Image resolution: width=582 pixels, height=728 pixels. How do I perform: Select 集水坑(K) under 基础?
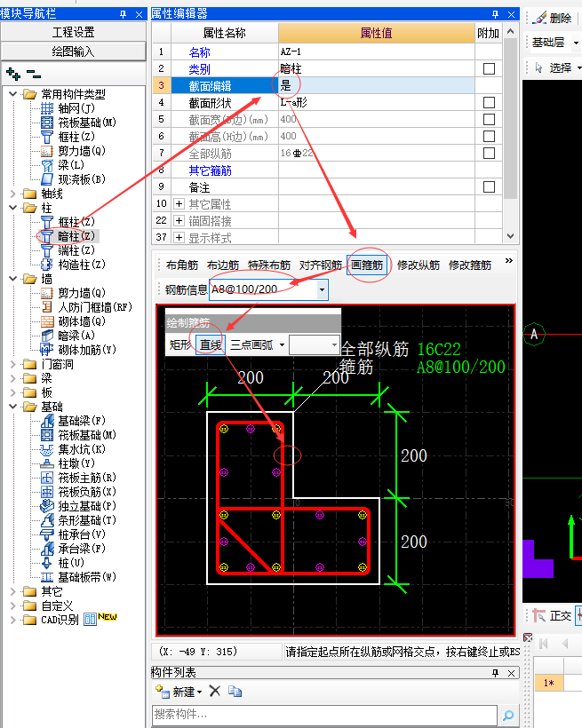click(82, 449)
